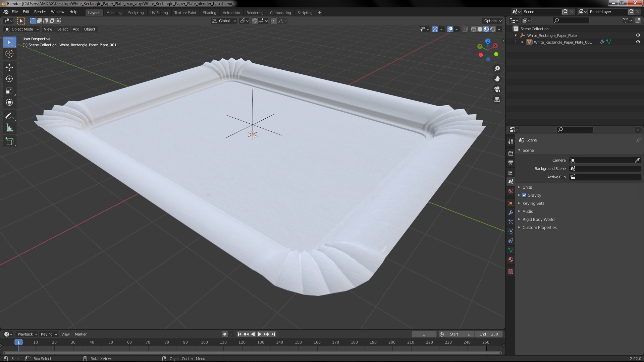Activate the Annotate pencil tool
Image resolution: width=644 pixels, height=362 pixels.
tap(9, 116)
